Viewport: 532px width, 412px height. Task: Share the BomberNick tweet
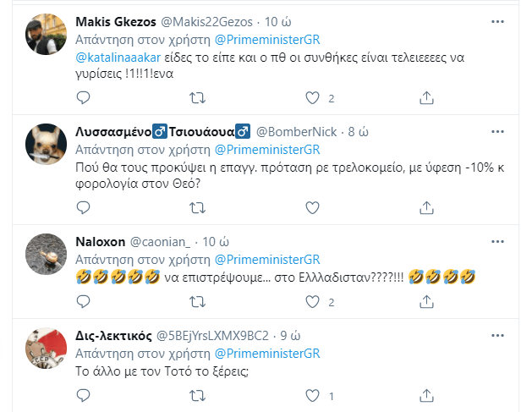click(x=425, y=208)
